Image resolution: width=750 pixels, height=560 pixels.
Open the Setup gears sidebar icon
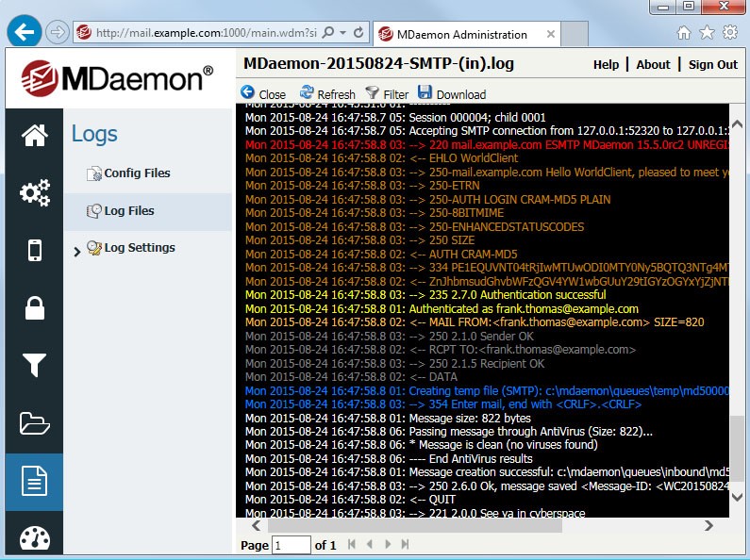pyautogui.click(x=35, y=192)
